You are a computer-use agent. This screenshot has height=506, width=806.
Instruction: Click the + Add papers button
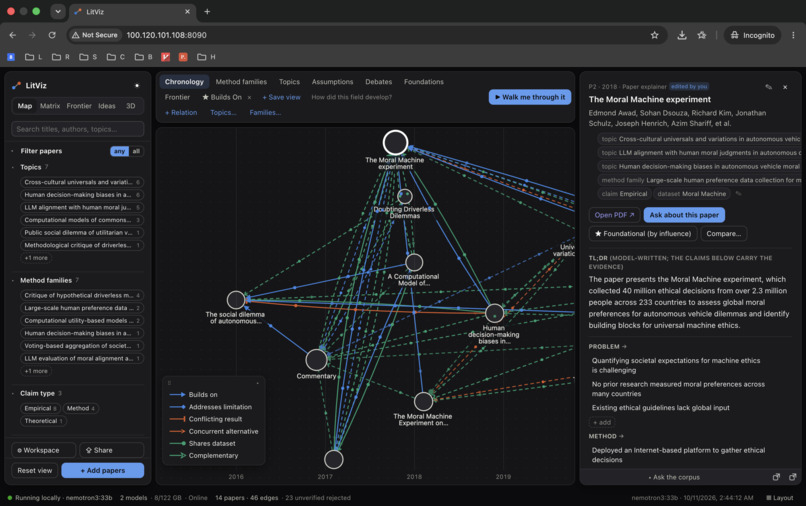coord(103,471)
